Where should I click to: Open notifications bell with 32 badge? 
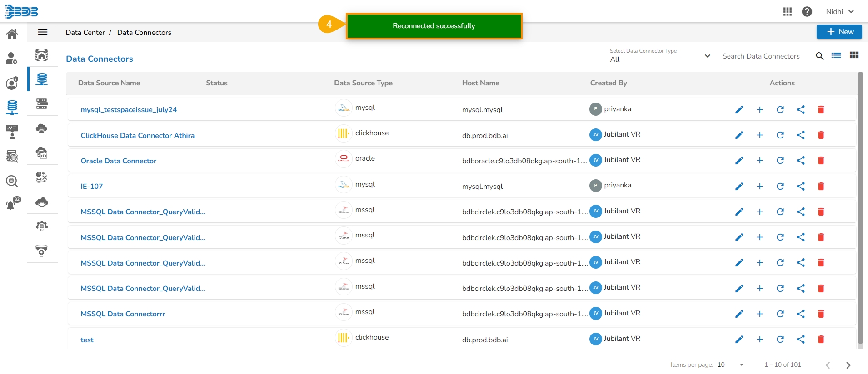tap(11, 205)
